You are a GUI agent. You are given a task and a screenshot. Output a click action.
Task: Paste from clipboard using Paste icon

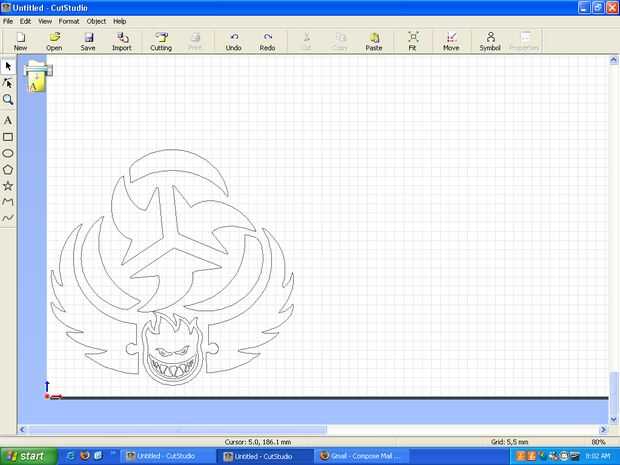[x=374, y=42]
